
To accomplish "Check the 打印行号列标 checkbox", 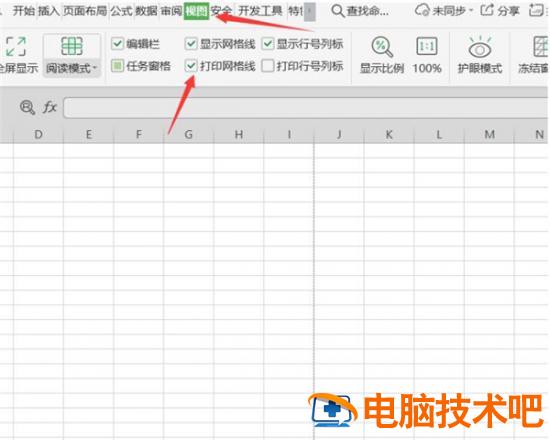I will pyautogui.click(x=268, y=66).
